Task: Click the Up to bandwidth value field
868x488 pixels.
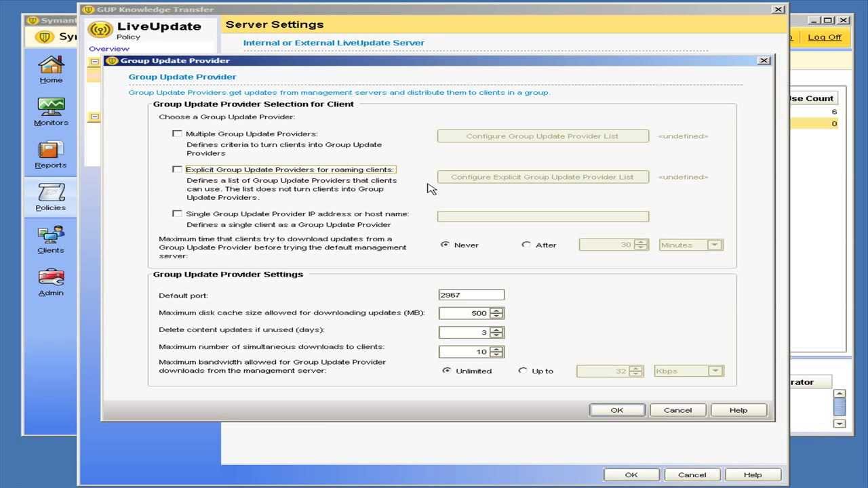Action: click(602, 371)
